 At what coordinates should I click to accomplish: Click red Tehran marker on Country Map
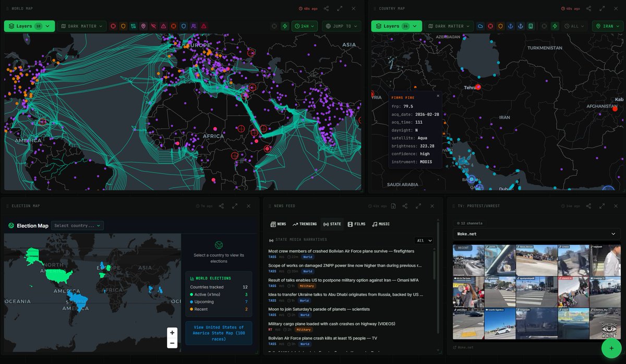(478, 87)
